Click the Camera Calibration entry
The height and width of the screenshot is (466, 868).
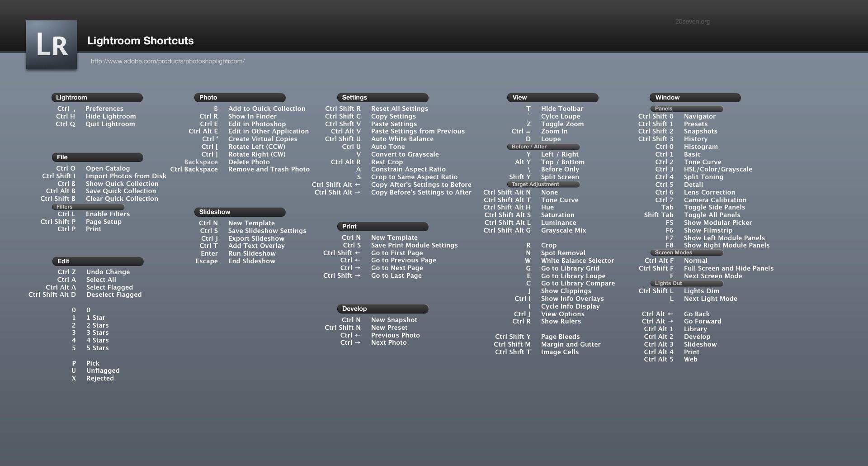pyautogui.click(x=715, y=200)
